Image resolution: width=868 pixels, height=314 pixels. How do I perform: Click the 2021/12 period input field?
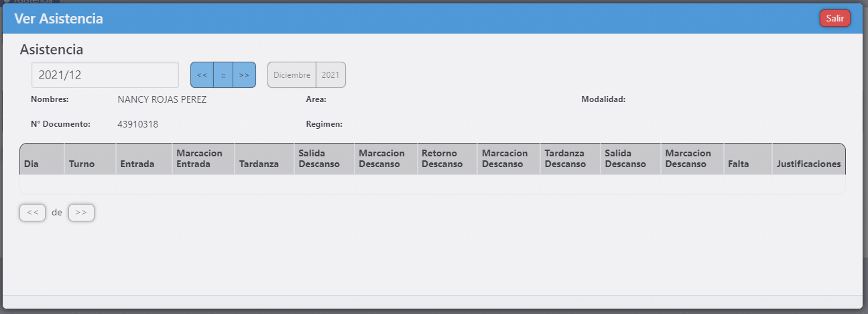(105, 75)
